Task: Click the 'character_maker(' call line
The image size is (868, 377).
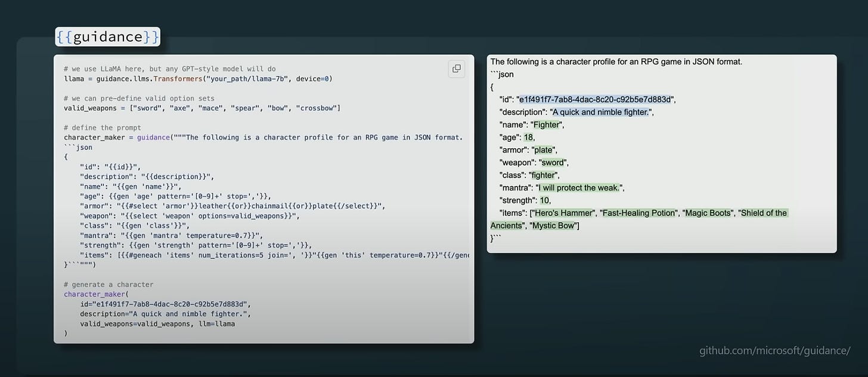Action: (x=95, y=294)
